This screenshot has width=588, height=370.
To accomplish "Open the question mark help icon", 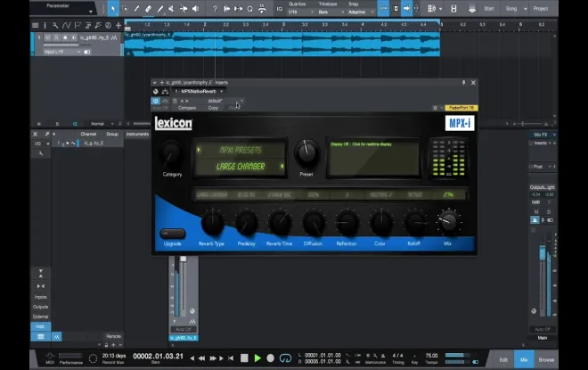I will pyautogui.click(x=215, y=9).
